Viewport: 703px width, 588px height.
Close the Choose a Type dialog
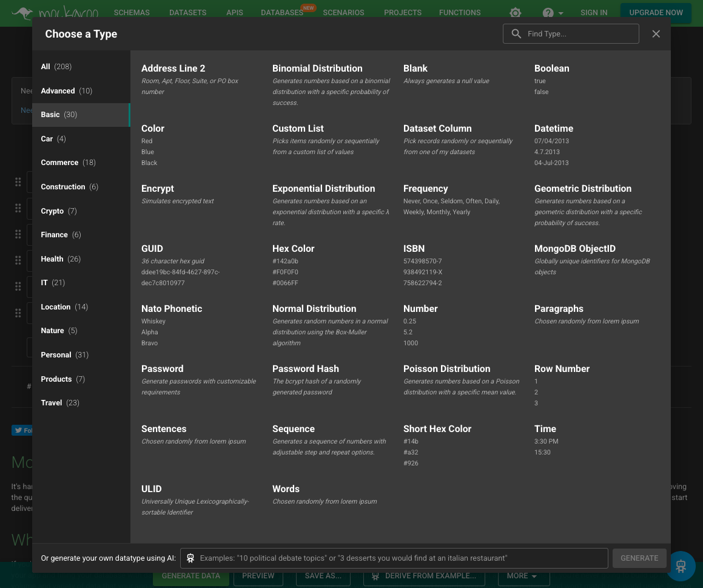656,34
